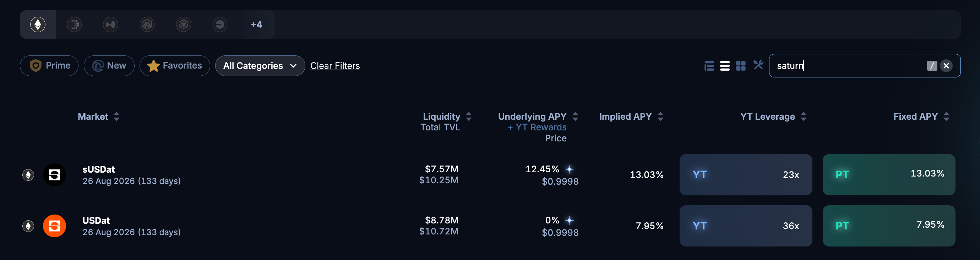Switch to compact list view icon
980x260 pixels.
coord(725,66)
